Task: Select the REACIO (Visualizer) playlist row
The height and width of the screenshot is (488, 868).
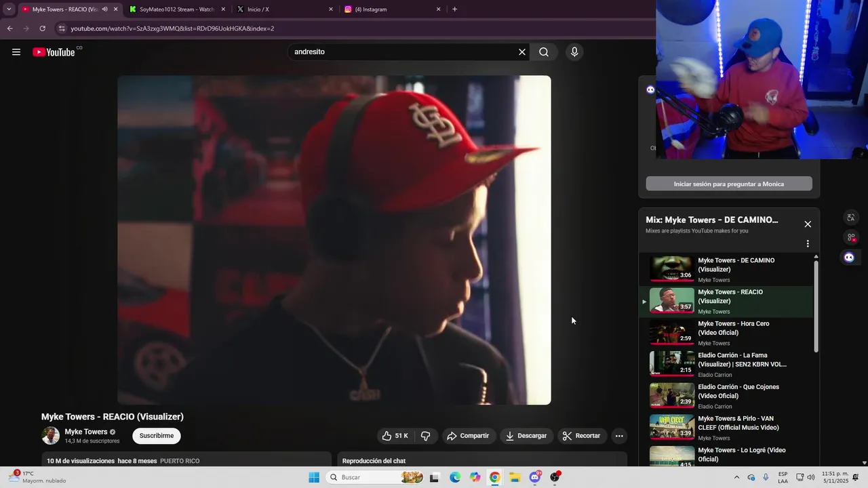Action: pyautogui.click(x=726, y=301)
